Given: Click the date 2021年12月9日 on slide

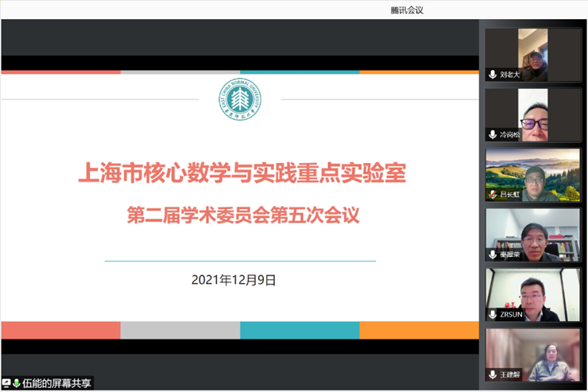Looking at the screenshot, I should pos(234,279).
